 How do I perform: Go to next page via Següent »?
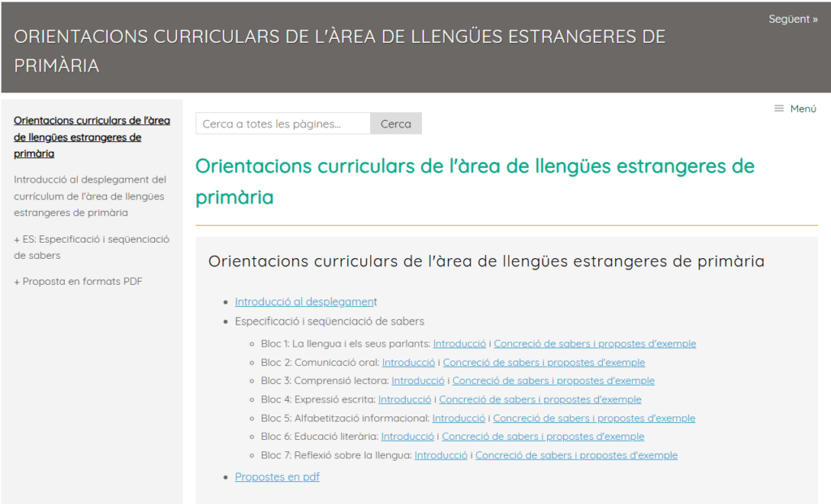pos(793,19)
